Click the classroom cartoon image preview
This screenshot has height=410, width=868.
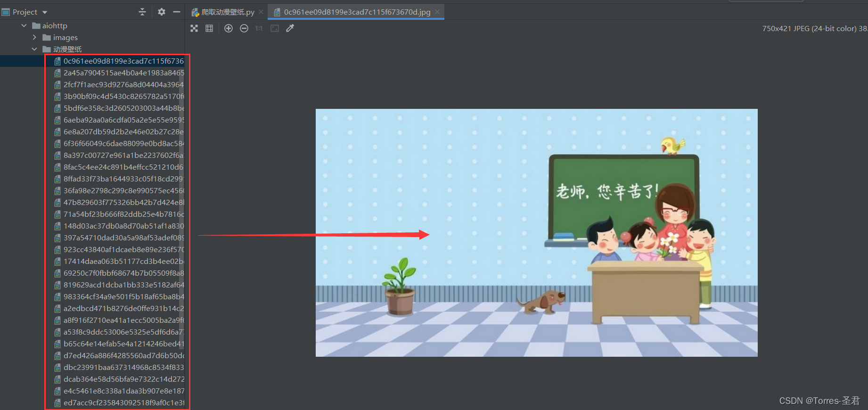tap(536, 233)
